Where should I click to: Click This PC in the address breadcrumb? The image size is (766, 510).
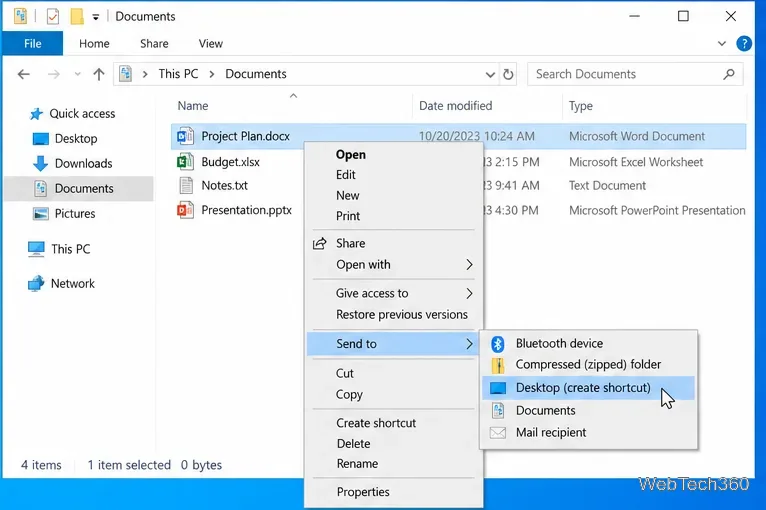178,74
